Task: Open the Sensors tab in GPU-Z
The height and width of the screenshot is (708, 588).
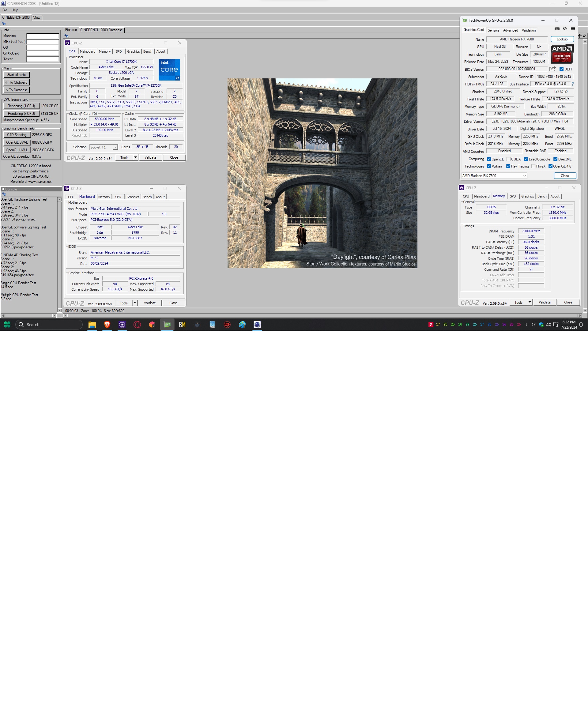Action: pyautogui.click(x=493, y=30)
